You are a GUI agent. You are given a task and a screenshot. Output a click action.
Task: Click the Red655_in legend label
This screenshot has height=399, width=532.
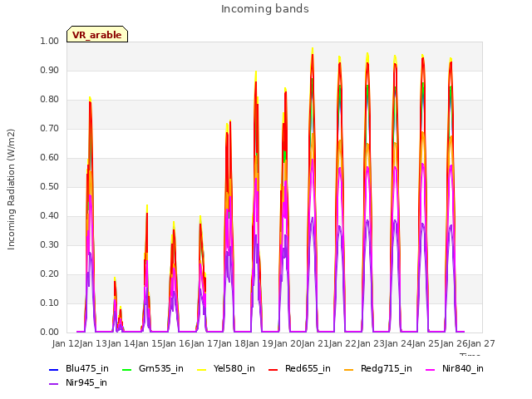pos(308,369)
